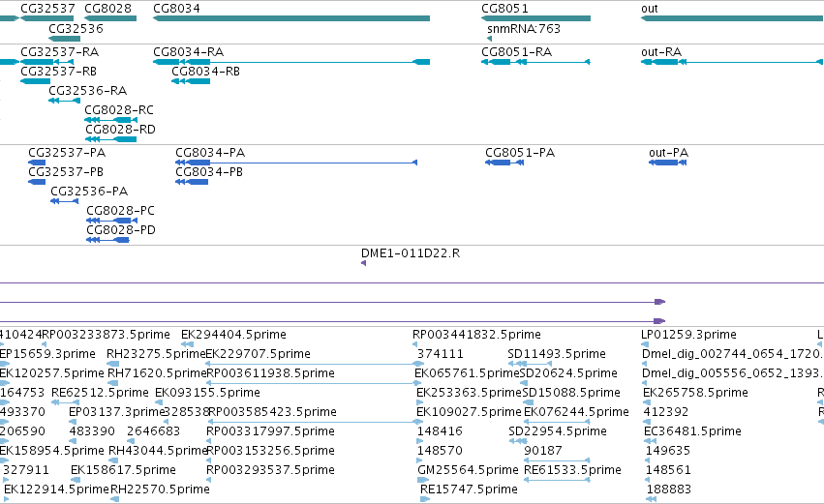Click the label EK076244.5prime

(576, 411)
